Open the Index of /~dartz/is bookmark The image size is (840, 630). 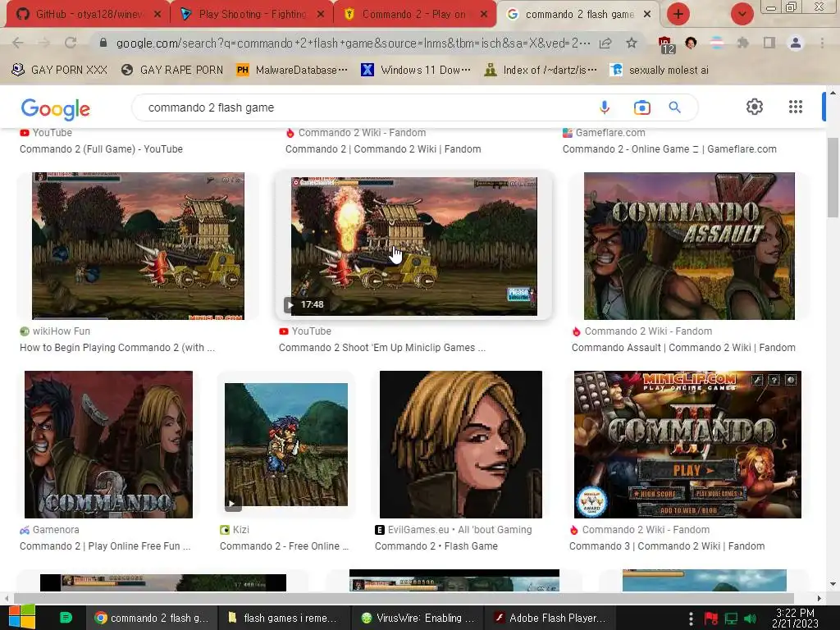(541, 70)
